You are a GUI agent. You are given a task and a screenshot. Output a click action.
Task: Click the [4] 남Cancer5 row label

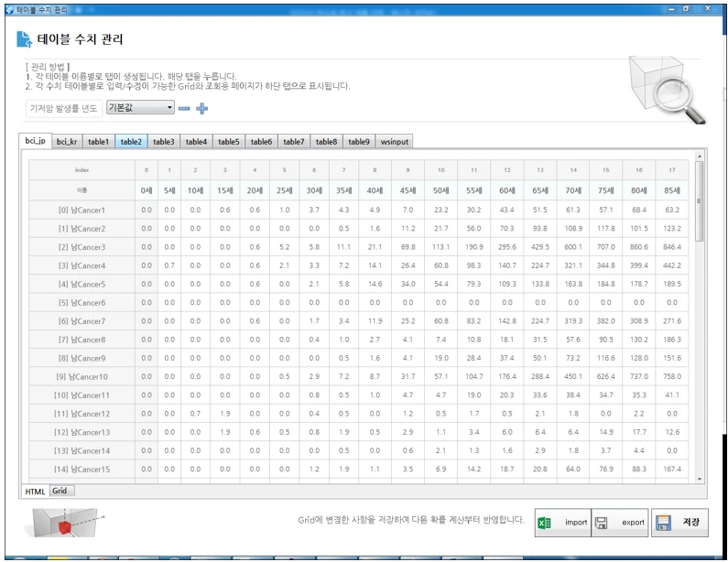(x=81, y=284)
